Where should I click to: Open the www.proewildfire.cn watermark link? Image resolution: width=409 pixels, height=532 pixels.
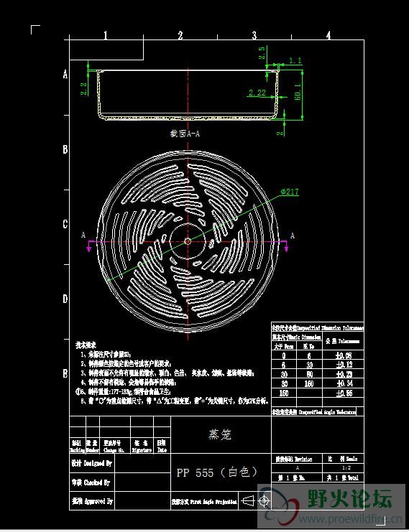point(350,519)
